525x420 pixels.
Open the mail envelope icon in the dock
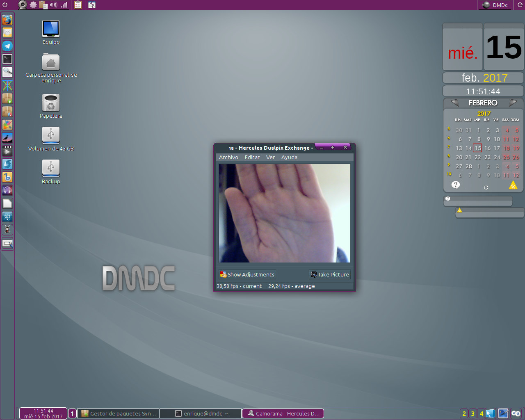coord(7,32)
